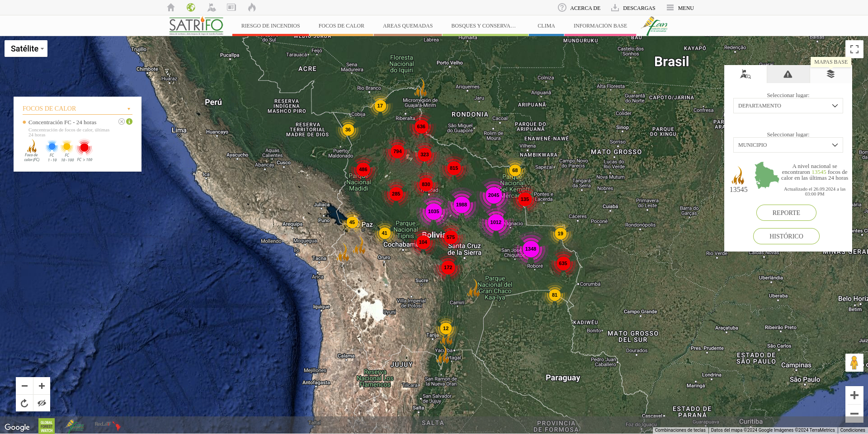Click the DESCARGAS download icon
The image size is (868, 434).
pos(615,8)
